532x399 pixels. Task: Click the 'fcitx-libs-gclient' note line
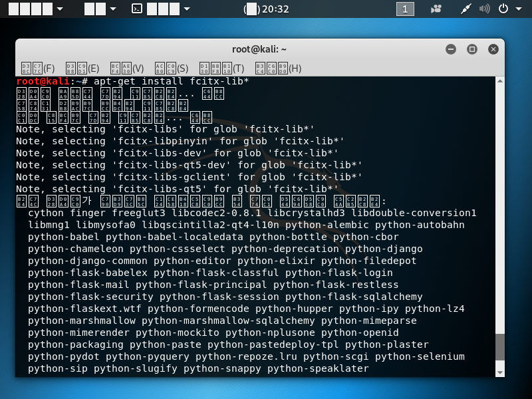(189, 177)
